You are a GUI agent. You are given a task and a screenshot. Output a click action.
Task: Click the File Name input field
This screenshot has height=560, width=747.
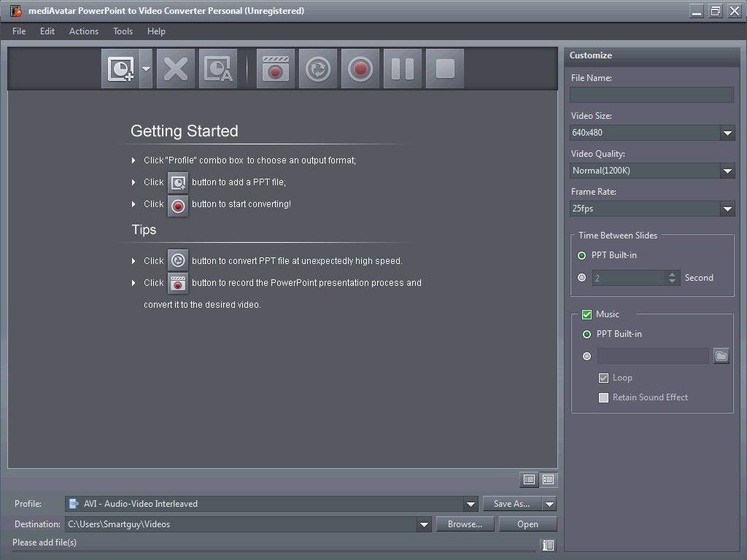tap(651, 95)
